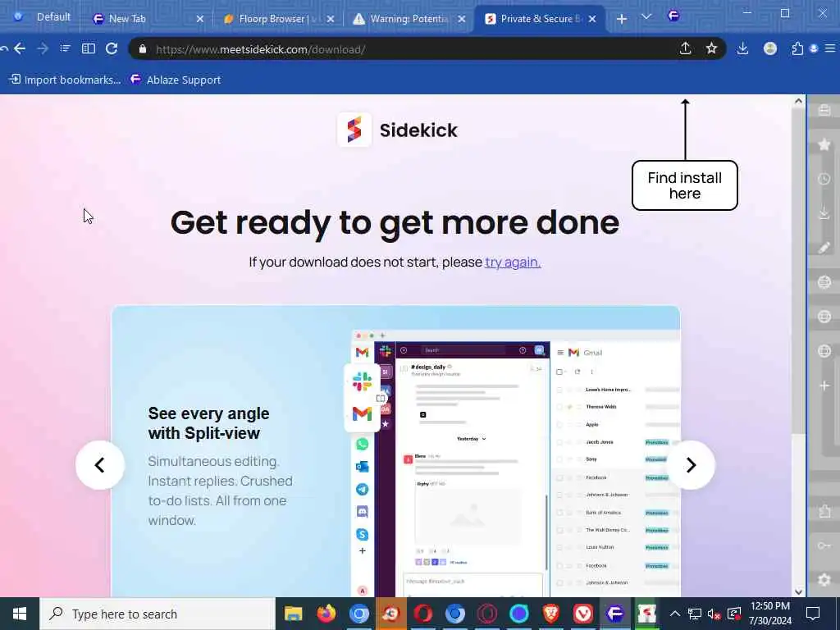Click the muted volume tray icon
The width and height of the screenshot is (840, 630).
click(x=714, y=614)
